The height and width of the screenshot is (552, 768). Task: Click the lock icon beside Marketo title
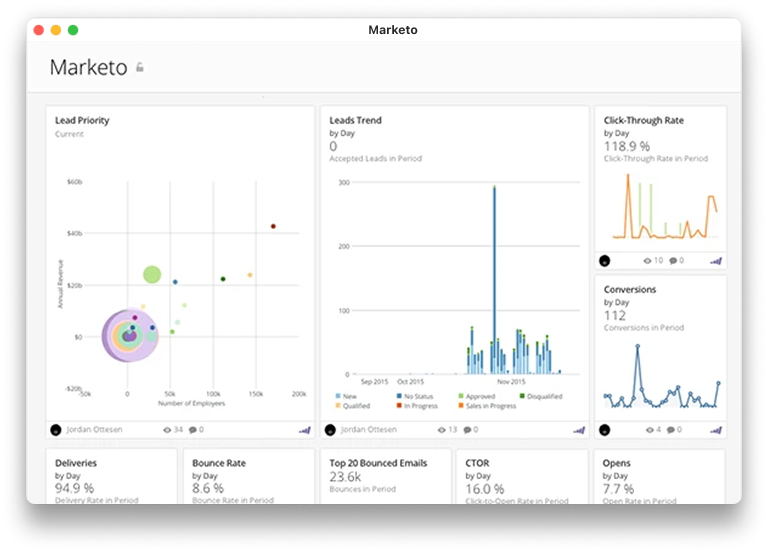(140, 67)
